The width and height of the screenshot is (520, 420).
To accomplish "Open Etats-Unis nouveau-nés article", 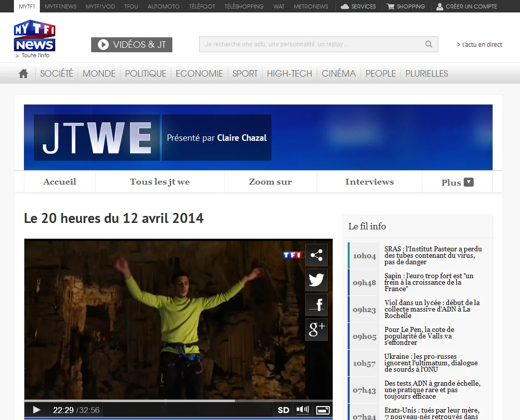I will pyautogui.click(x=432, y=413).
